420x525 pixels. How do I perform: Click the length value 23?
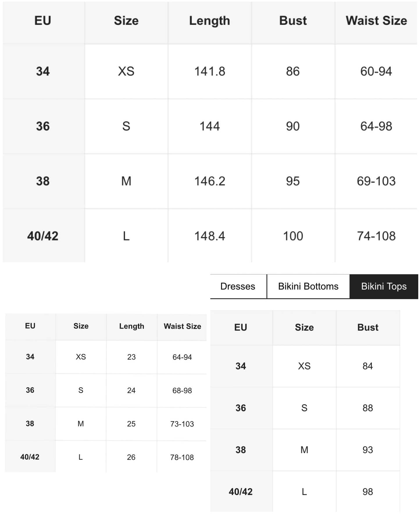tap(131, 357)
